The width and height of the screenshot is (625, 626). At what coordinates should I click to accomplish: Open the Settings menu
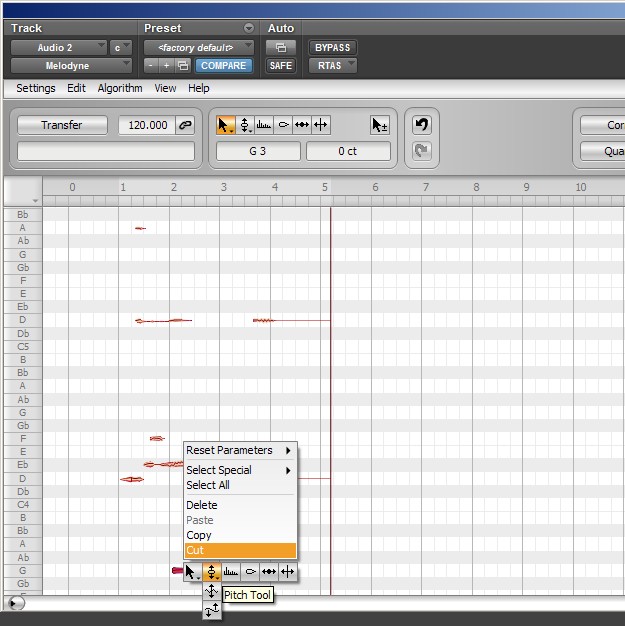pyautogui.click(x=36, y=88)
